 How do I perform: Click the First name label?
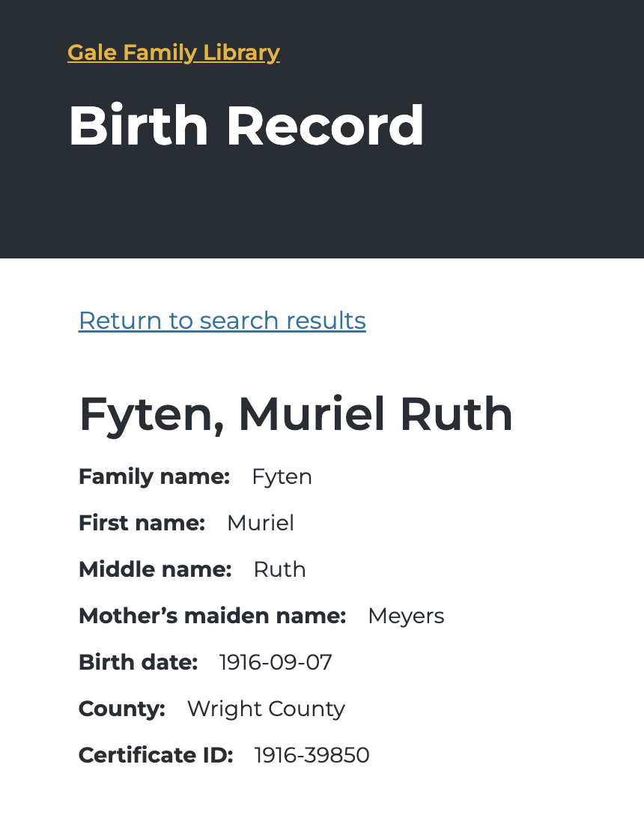pyautogui.click(x=142, y=523)
